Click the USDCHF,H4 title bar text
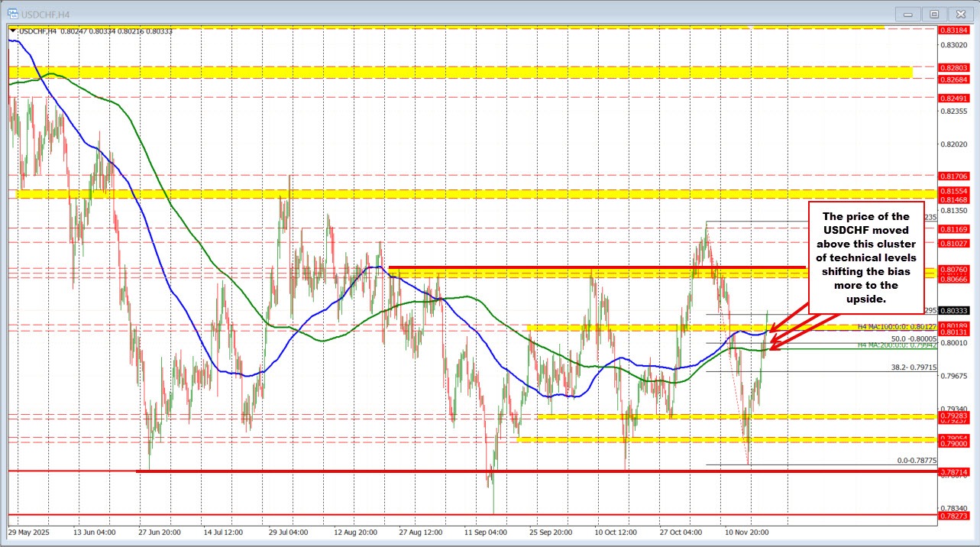Screen dimensions: 980x547 pyautogui.click(x=46, y=13)
